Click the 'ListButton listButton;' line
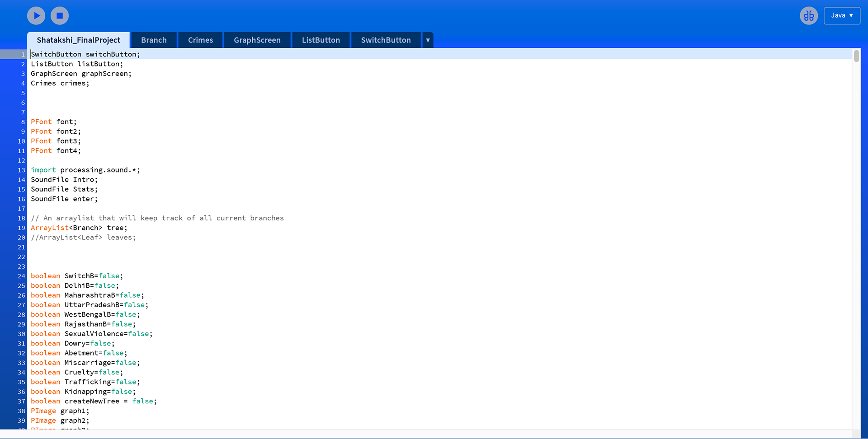Image resolution: width=868 pixels, height=439 pixels. coord(77,64)
